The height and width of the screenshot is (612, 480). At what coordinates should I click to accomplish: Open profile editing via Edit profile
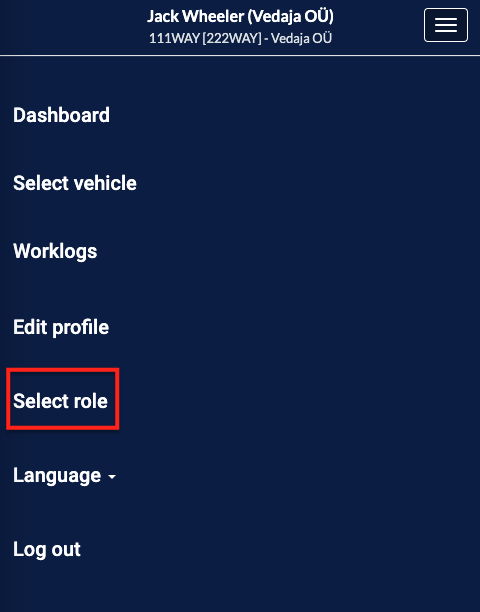61,327
